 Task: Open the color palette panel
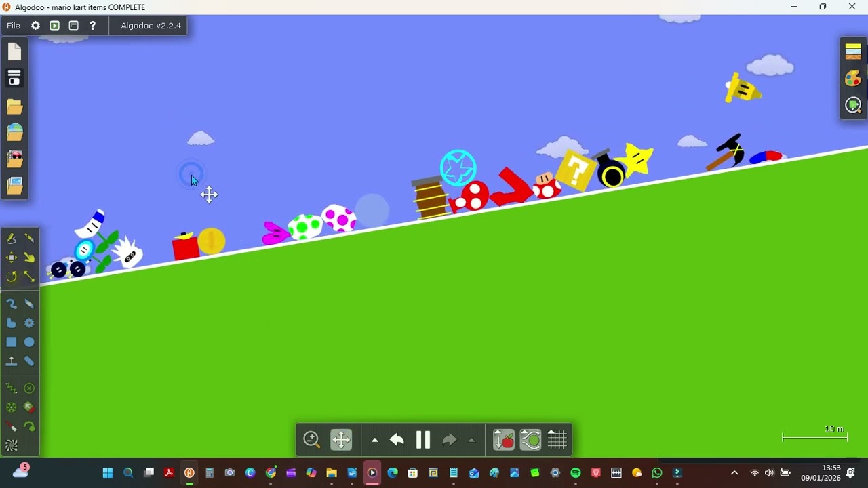point(853,78)
